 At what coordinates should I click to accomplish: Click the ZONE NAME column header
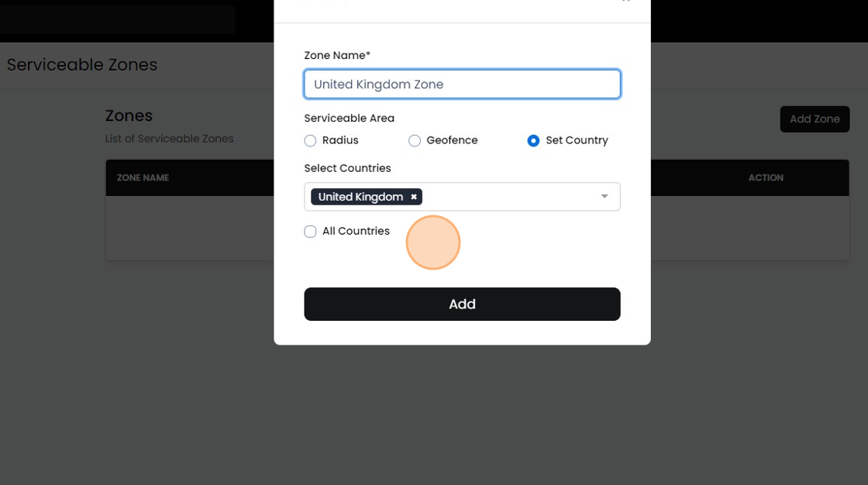[x=143, y=177]
